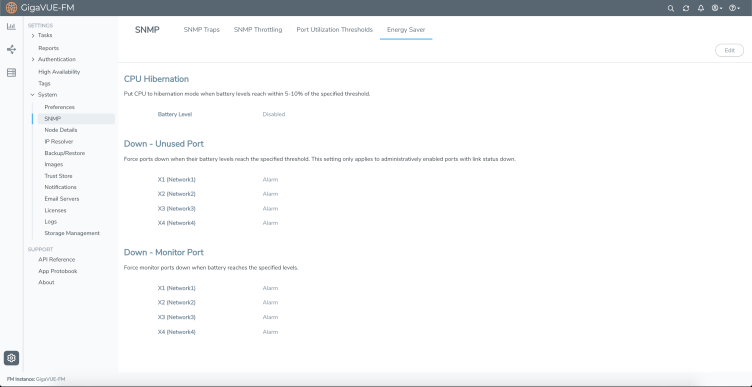
Task: Open Preferences under System
Action: click(x=59, y=107)
